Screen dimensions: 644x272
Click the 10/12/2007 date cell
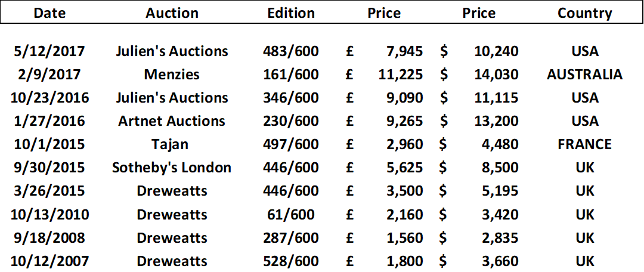click(49, 261)
